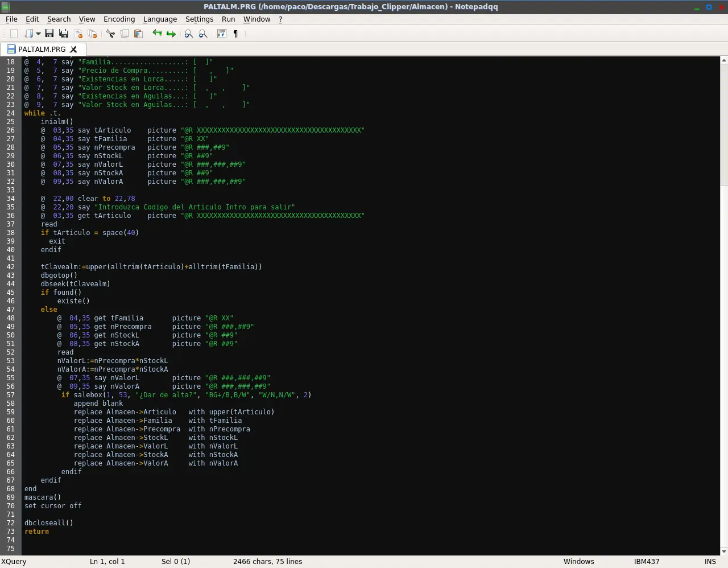The image size is (728, 568).
Task: Click '2466 chars, 75 lines' status text
Action: click(x=267, y=561)
